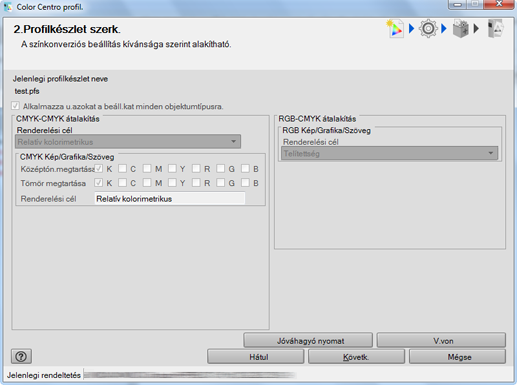
Task: Minimize the Color Centro profil window
Action: 458,5
